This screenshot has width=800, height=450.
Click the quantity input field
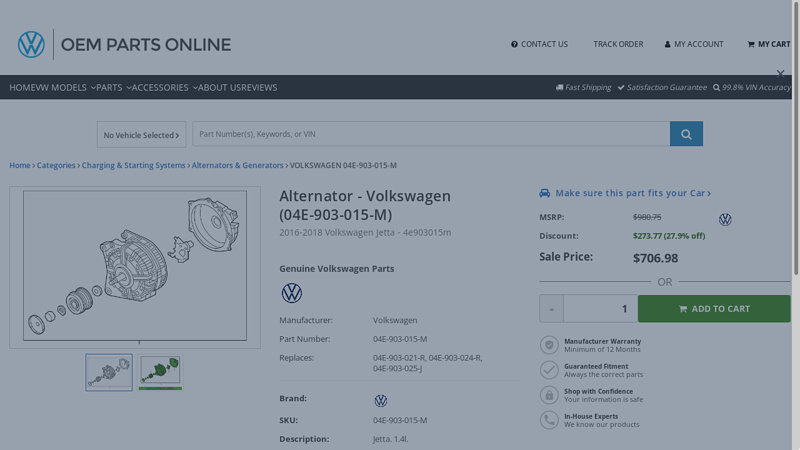coord(600,309)
